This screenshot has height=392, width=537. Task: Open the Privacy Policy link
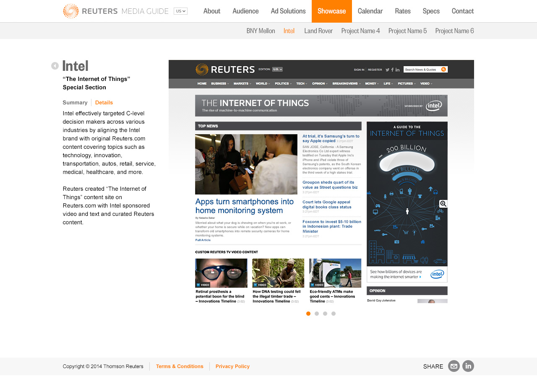pos(232,366)
